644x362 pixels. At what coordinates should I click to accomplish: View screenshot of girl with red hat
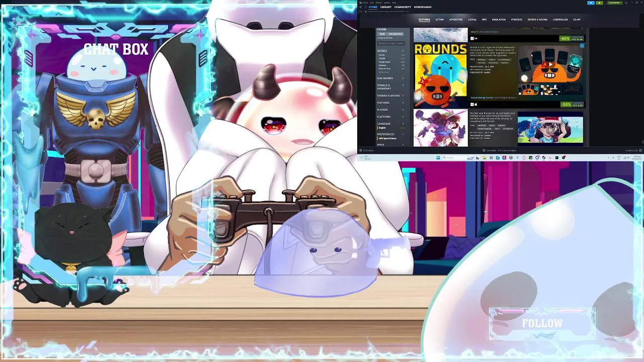click(x=550, y=129)
